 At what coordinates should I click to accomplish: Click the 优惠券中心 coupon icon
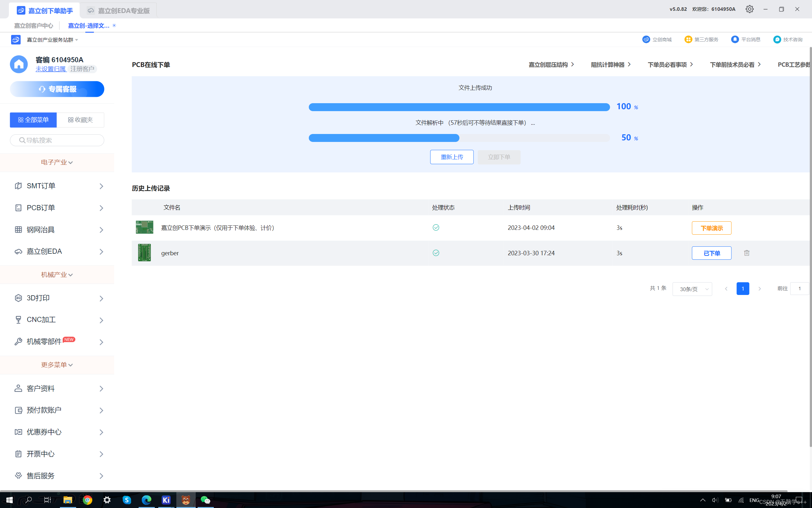coord(18,432)
